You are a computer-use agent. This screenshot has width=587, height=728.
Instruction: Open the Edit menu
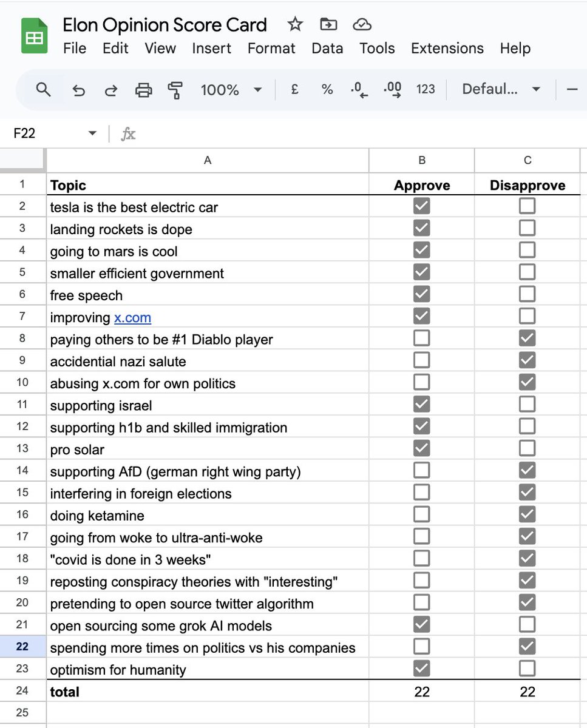pyautogui.click(x=115, y=49)
